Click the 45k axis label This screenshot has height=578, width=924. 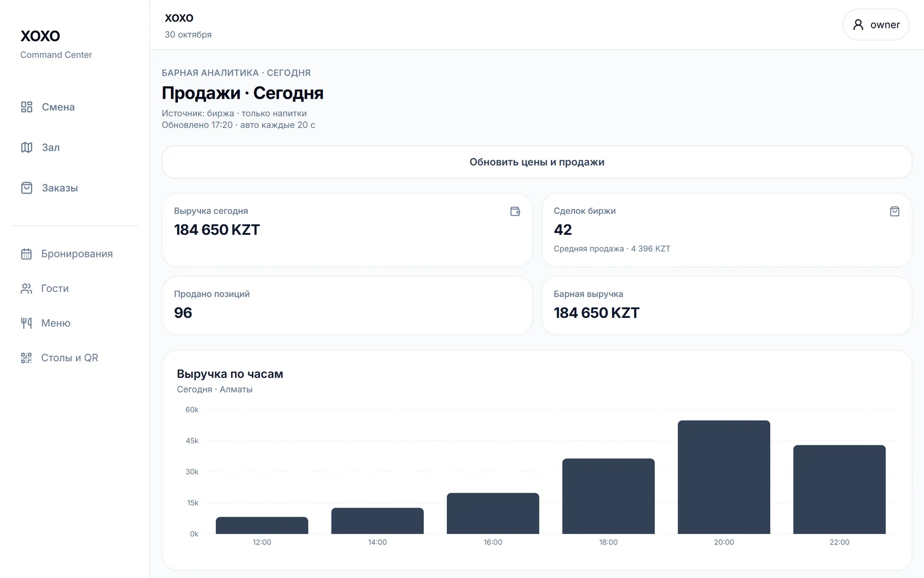click(192, 441)
